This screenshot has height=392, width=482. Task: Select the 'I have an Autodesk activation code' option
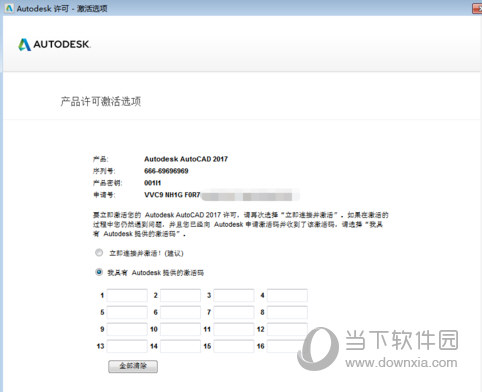pos(99,272)
